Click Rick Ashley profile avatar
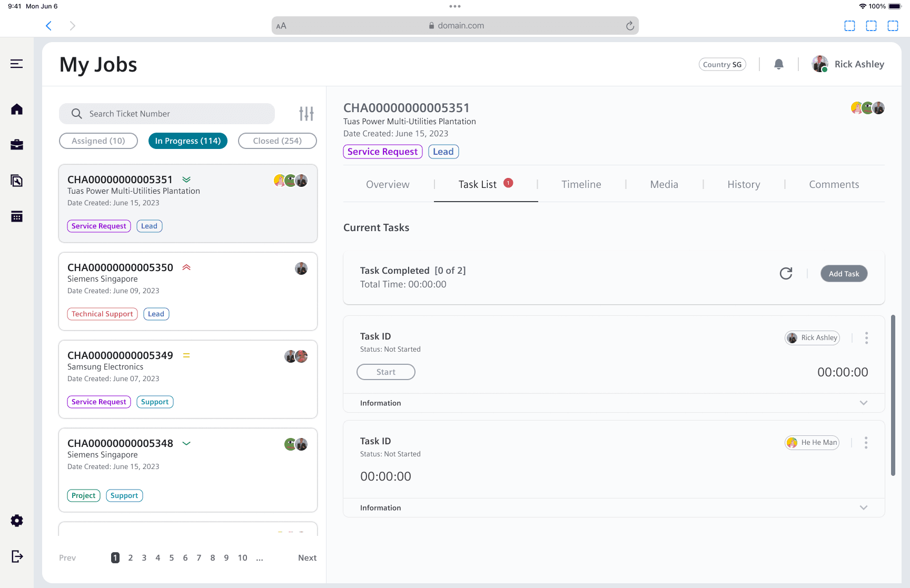 click(820, 64)
